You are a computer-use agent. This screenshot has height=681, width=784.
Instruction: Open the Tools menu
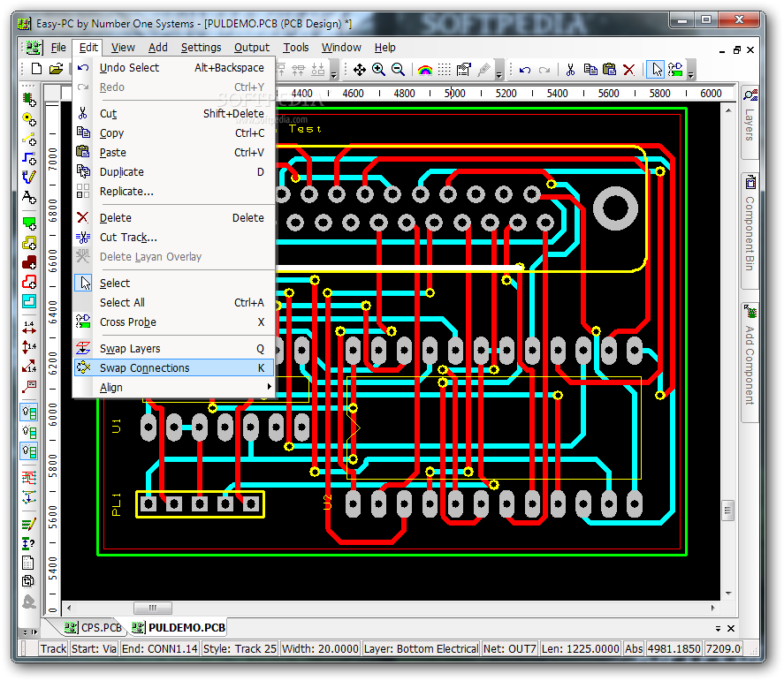(296, 48)
